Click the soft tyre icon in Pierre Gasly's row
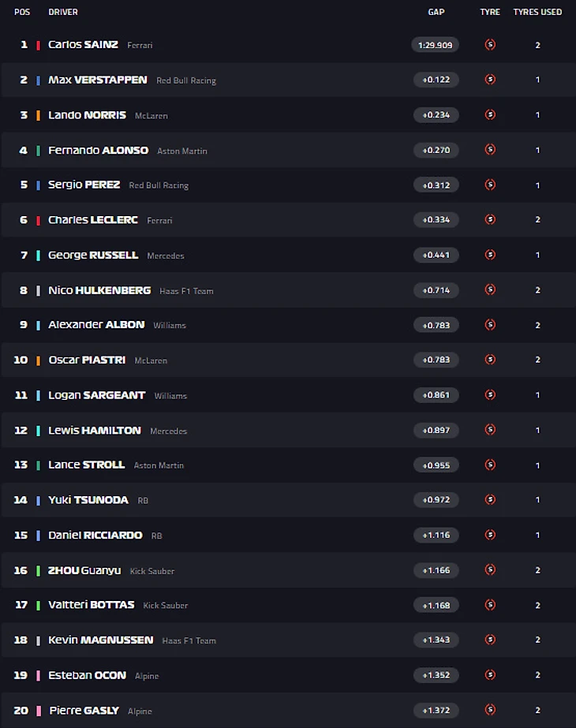 [490, 710]
